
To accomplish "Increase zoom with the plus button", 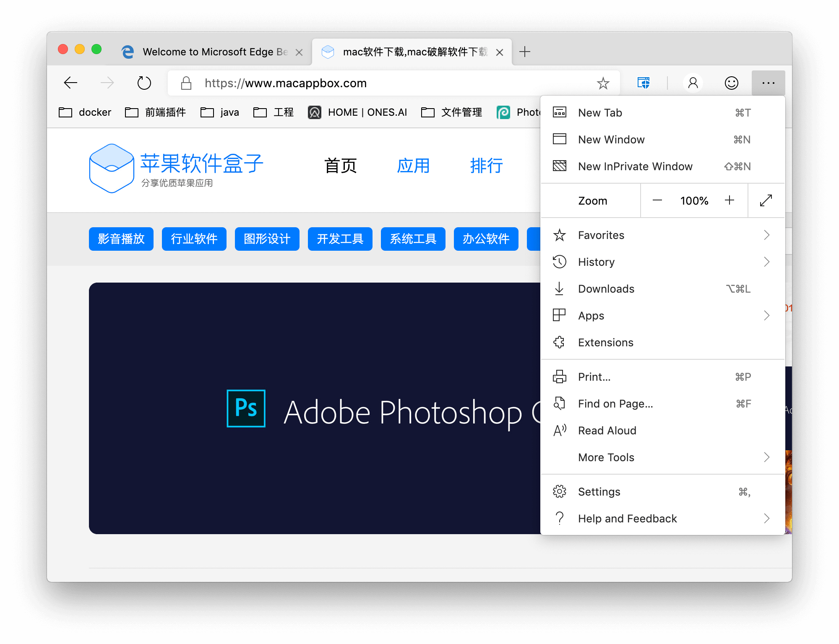I will 730,200.
